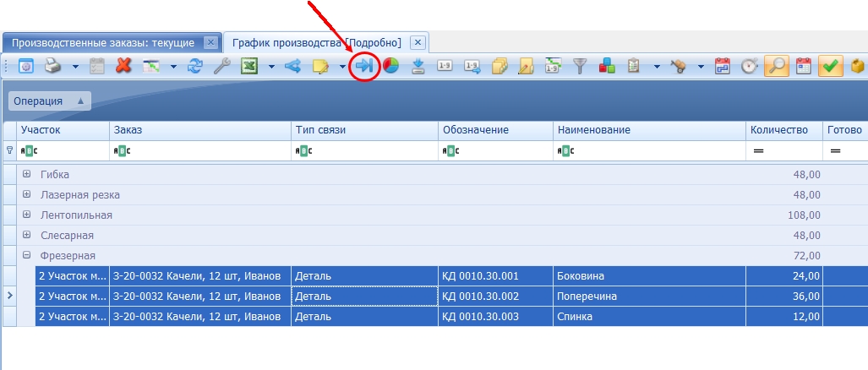Open the dropdown next to clipboard icon
Screen dimensions: 868x370
pyautogui.click(x=657, y=67)
